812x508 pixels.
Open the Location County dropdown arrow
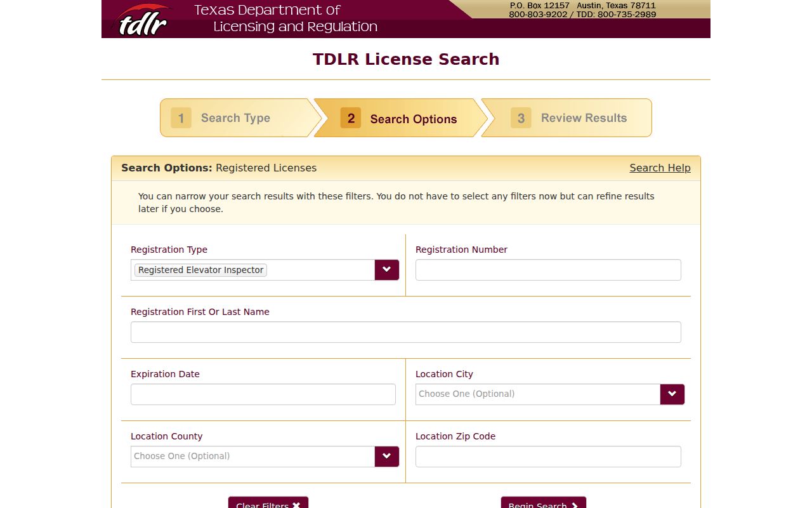point(387,457)
